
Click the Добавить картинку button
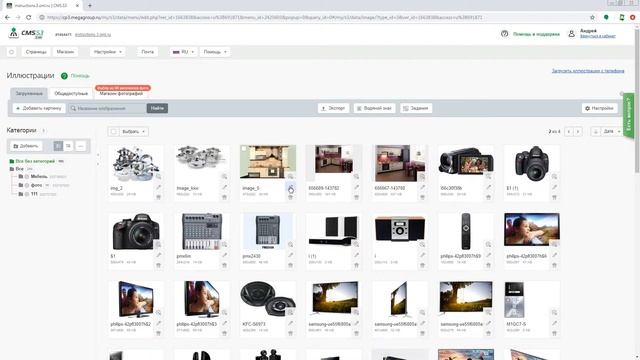coord(39,108)
